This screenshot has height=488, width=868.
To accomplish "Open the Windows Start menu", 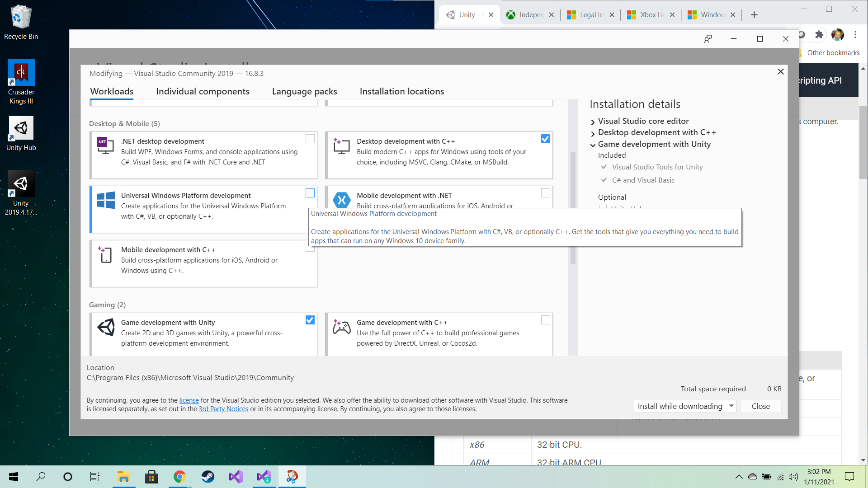I will (x=14, y=477).
